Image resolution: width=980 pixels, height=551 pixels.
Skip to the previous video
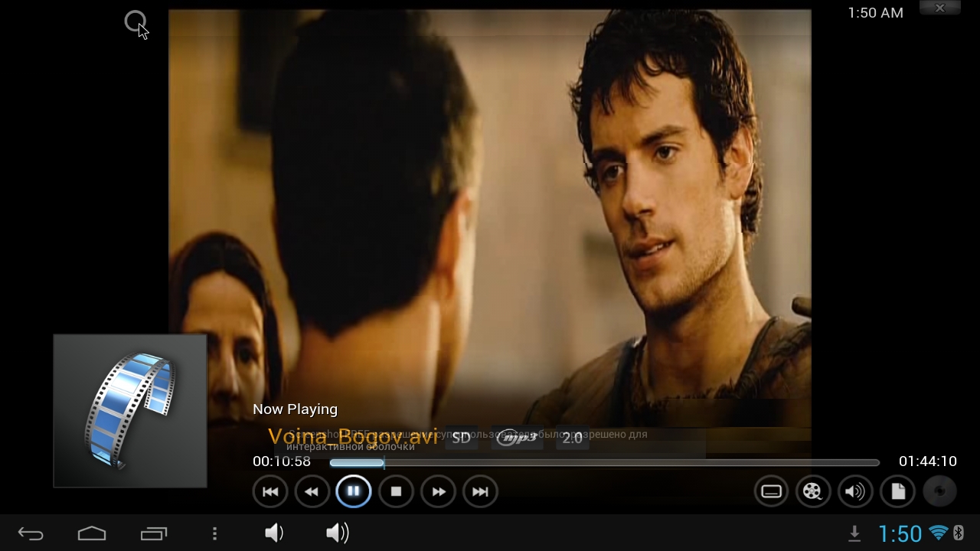pyautogui.click(x=270, y=491)
